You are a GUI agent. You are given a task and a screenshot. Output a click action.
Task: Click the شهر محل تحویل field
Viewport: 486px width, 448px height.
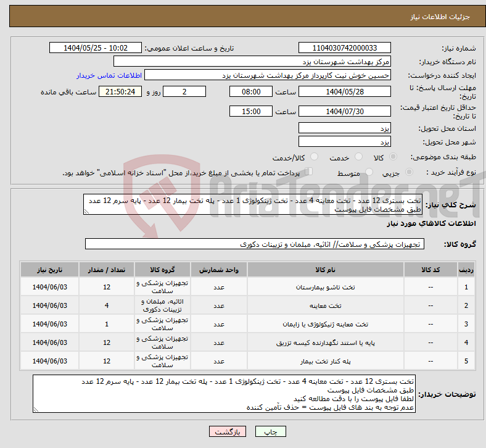click(x=344, y=141)
